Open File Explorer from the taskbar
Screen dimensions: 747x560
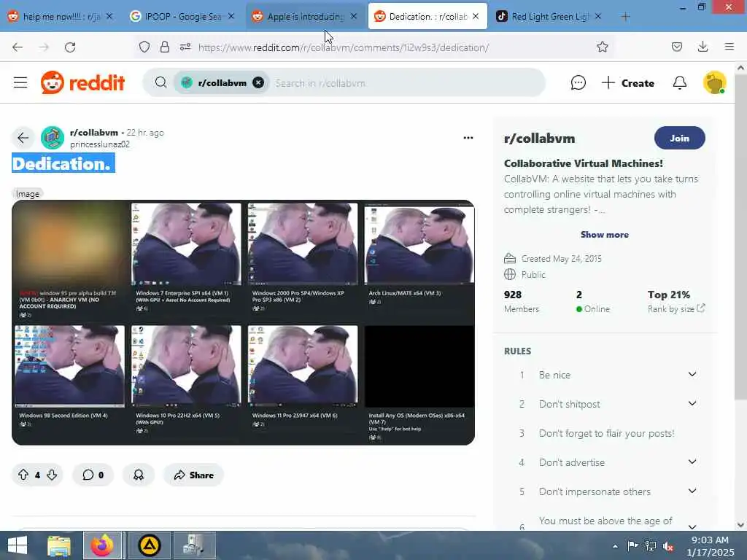point(59,545)
